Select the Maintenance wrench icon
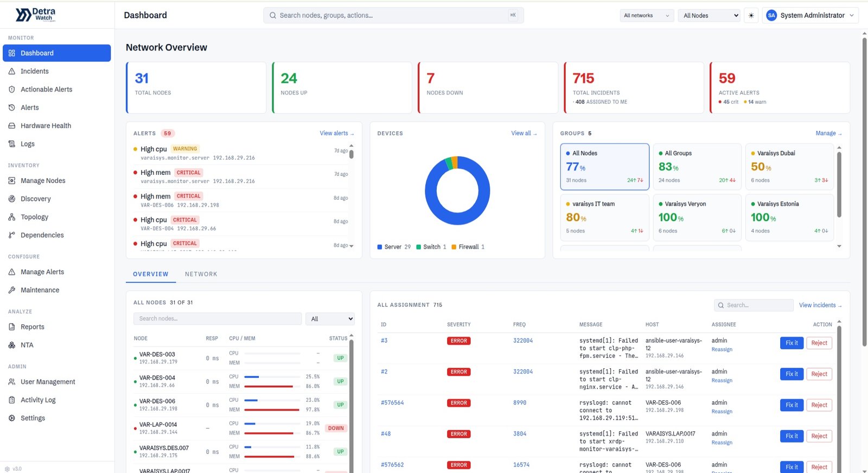This screenshot has height=473, width=868. pos(12,290)
